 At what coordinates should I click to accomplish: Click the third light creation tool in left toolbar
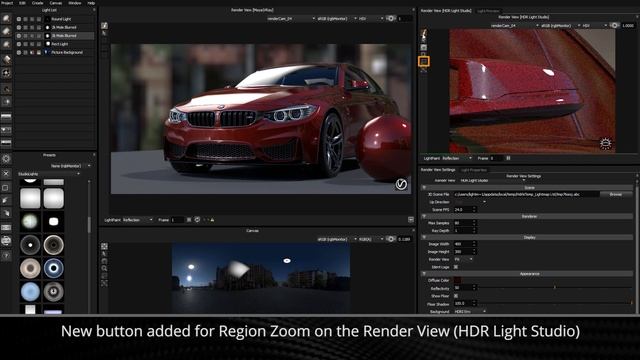pyautogui.click(x=6, y=44)
